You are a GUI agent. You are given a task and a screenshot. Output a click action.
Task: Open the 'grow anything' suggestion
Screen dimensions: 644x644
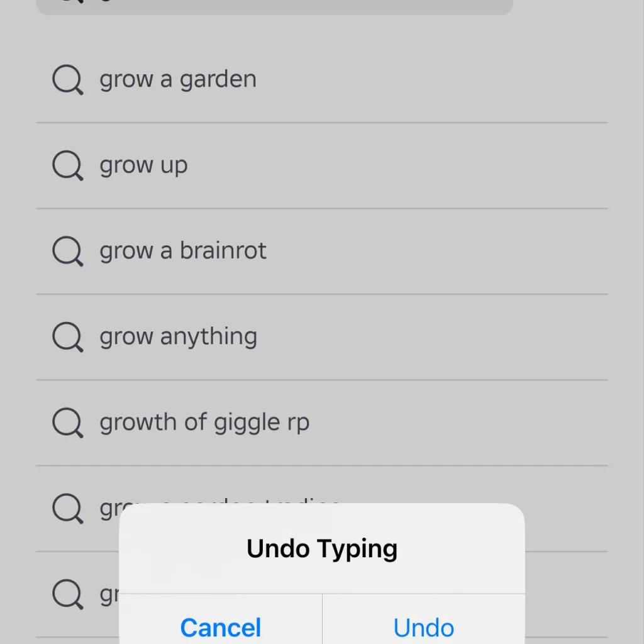tap(178, 336)
